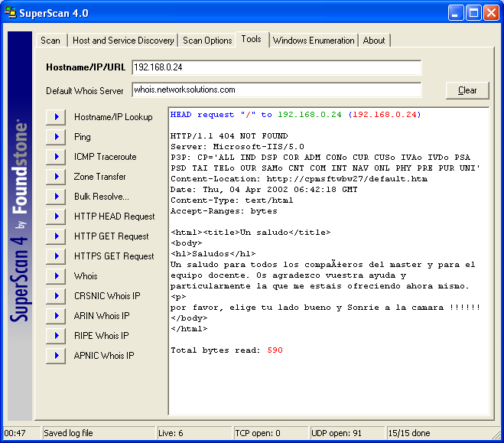Run the Hostname/IP Lookup arrow button
This screenshot has width=504, height=443.
[x=56, y=117]
